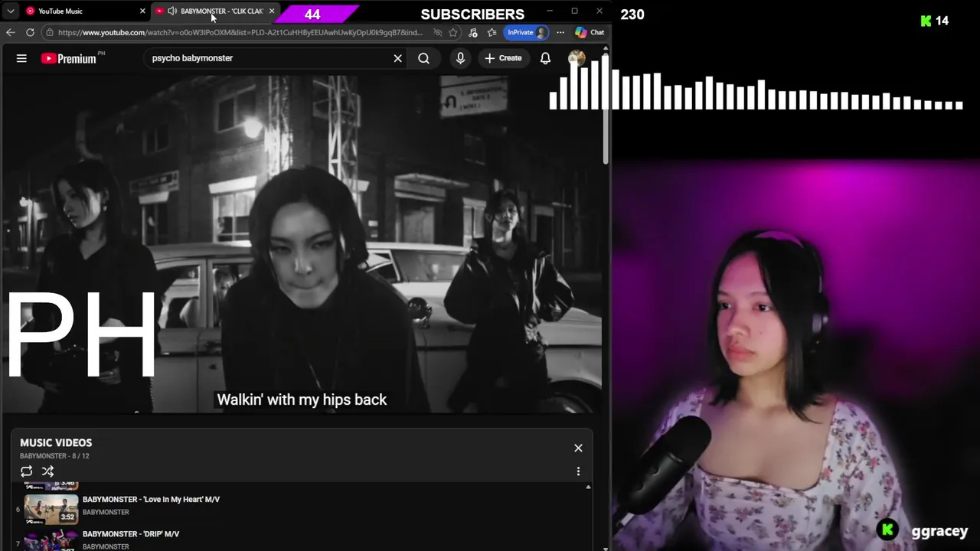
Task: Open playlist more options menu
Action: pyautogui.click(x=578, y=471)
